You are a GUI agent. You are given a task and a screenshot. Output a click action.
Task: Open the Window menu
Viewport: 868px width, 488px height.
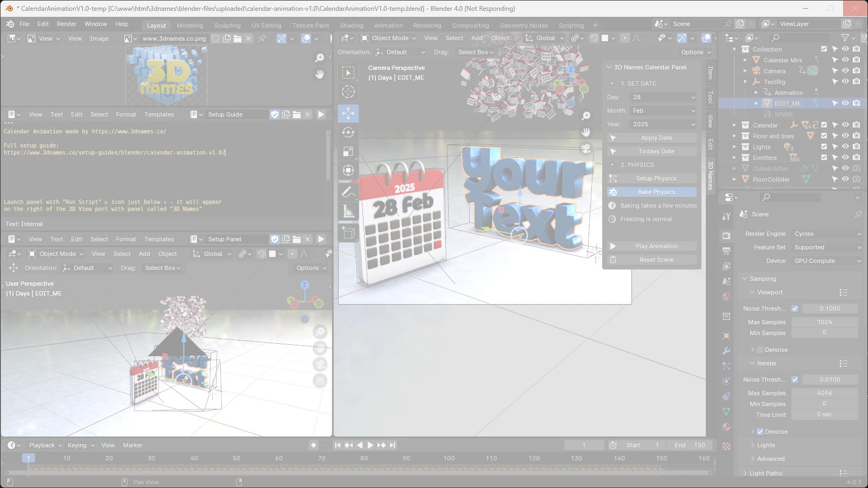(95, 24)
